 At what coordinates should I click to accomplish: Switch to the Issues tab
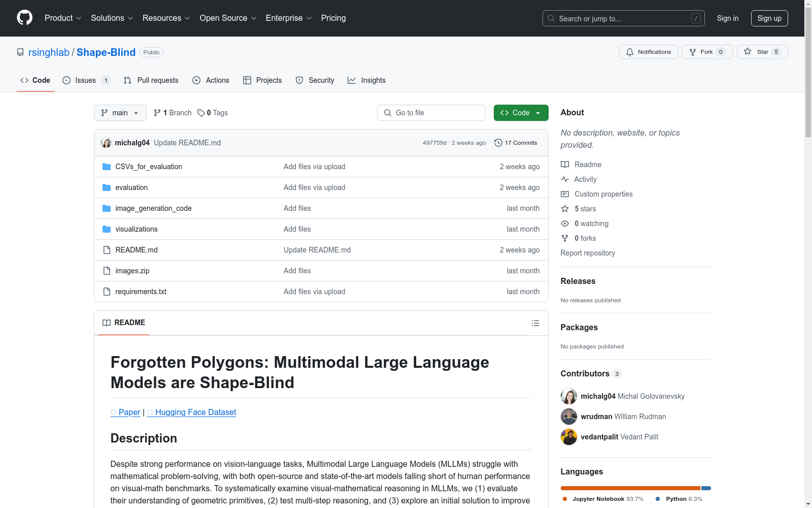pos(86,80)
